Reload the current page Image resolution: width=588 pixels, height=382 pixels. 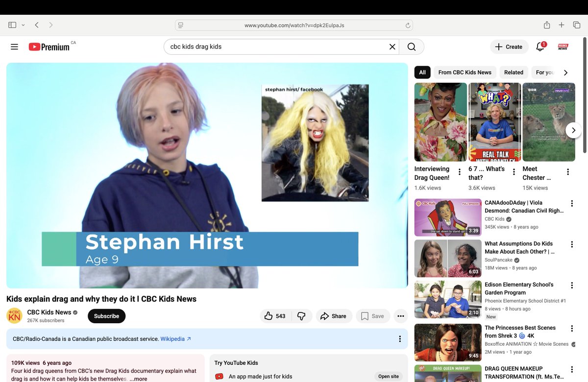(x=408, y=25)
